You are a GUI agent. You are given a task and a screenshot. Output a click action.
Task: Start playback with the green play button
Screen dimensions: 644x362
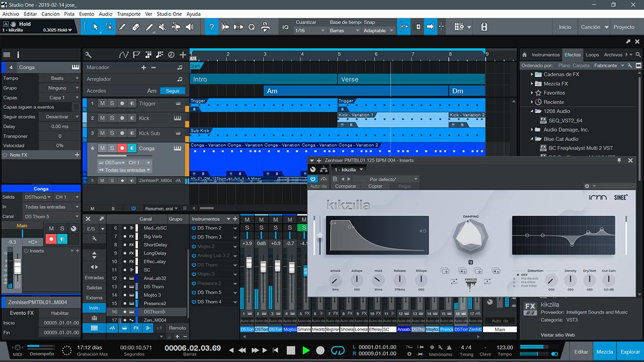tap(306, 350)
